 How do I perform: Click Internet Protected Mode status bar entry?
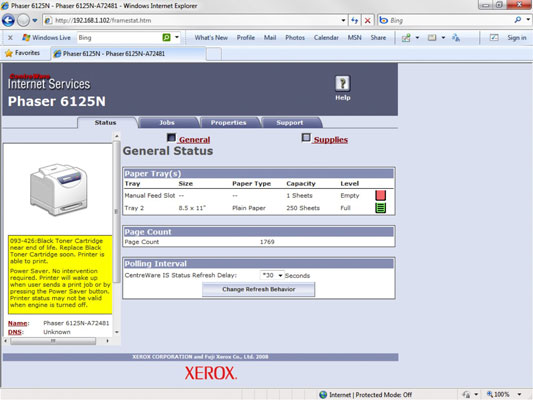click(x=366, y=395)
